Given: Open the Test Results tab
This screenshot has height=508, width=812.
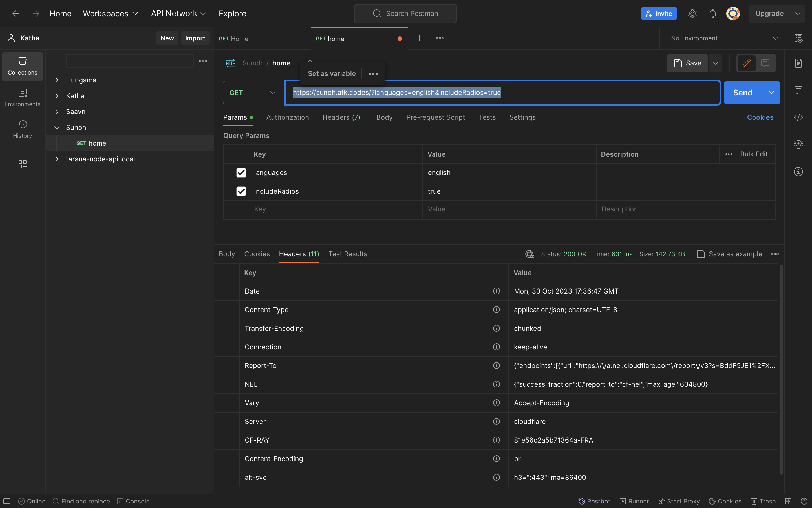Looking at the screenshot, I should coord(348,254).
